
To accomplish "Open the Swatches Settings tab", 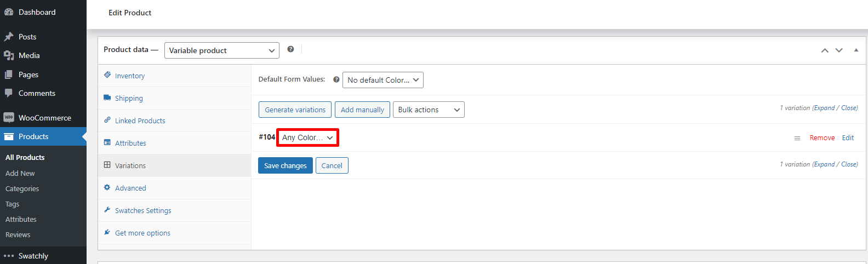I will [x=143, y=210].
